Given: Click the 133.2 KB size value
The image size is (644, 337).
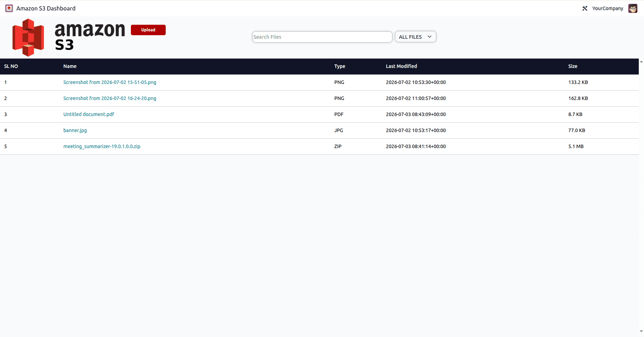Looking at the screenshot, I should [578, 82].
